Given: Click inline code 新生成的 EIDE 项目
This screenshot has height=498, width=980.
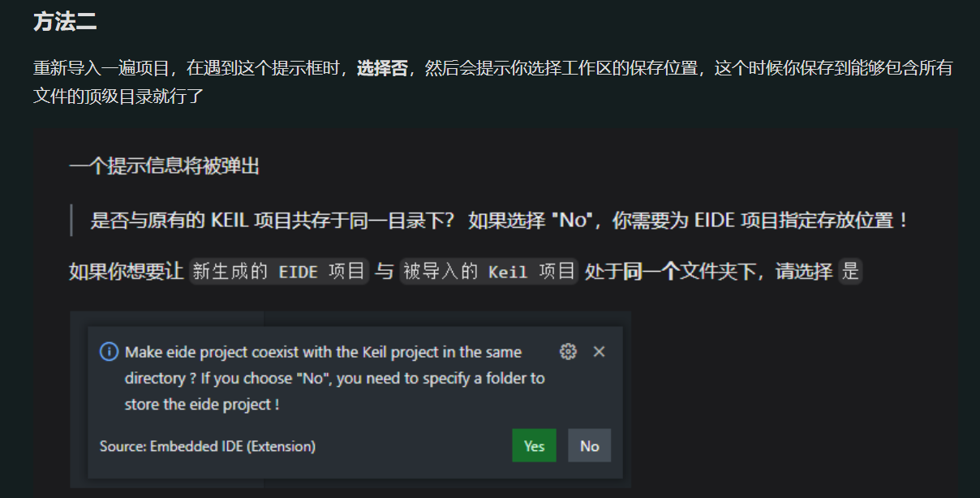Looking at the screenshot, I should click(280, 271).
